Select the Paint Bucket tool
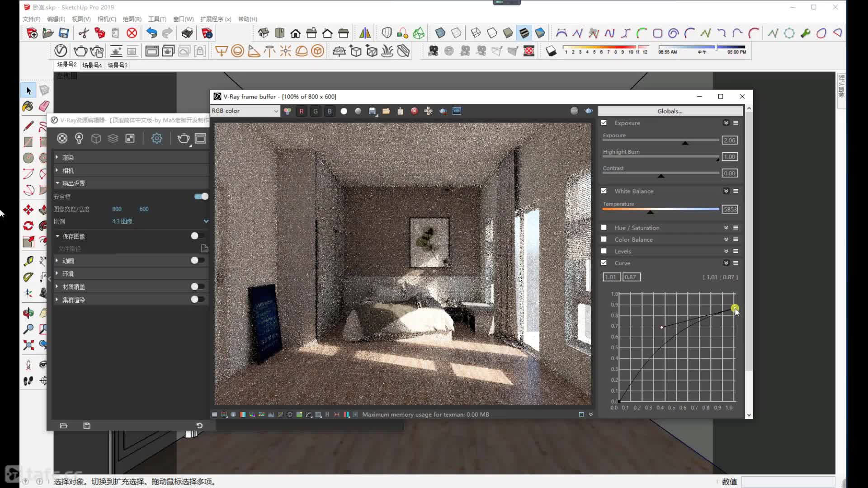 tap(28, 106)
